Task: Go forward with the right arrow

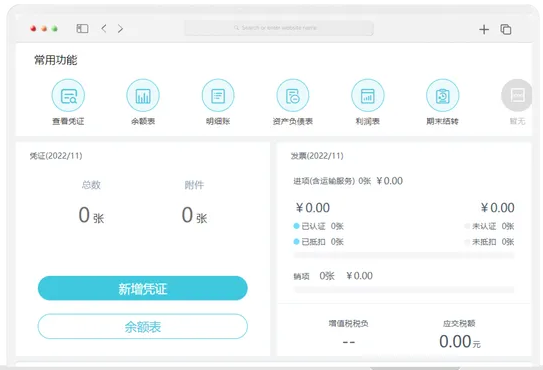Action: click(x=120, y=28)
